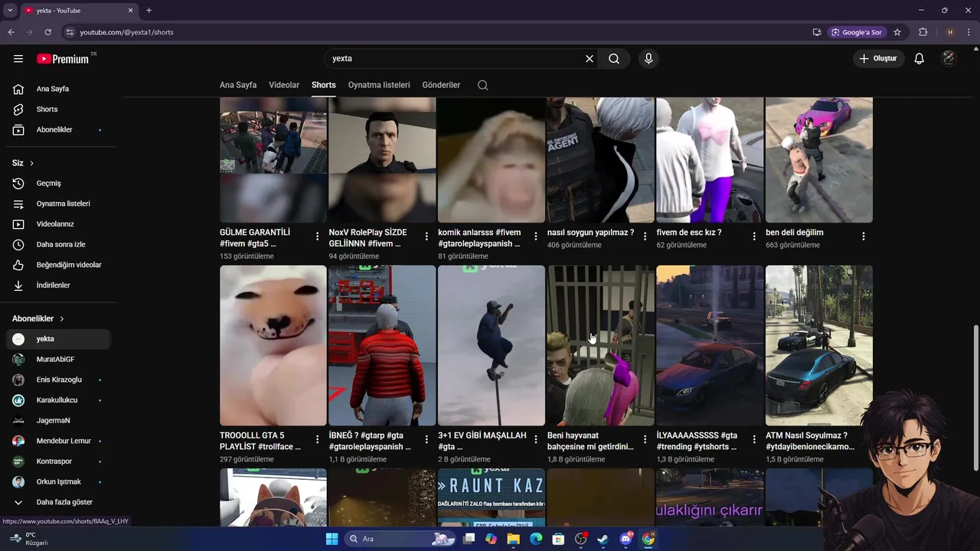The image size is (980, 551).
Task: Select the channel Shorts tab
Action: [324, 85]
